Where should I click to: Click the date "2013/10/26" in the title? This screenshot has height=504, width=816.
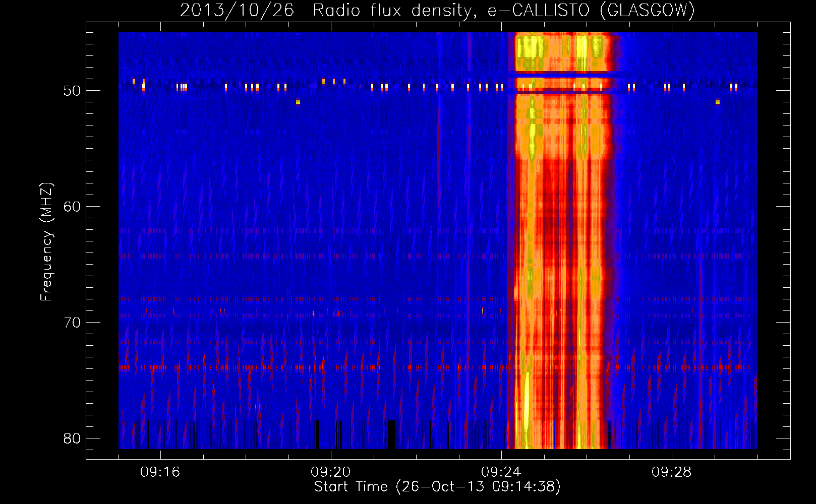[x=237, y=10]
